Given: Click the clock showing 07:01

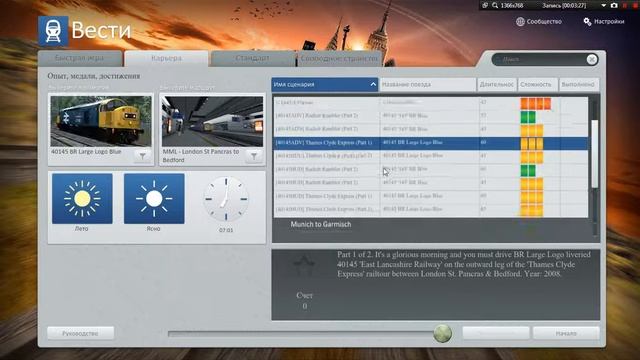Looking at the screenshot, I should coord(226,199).
